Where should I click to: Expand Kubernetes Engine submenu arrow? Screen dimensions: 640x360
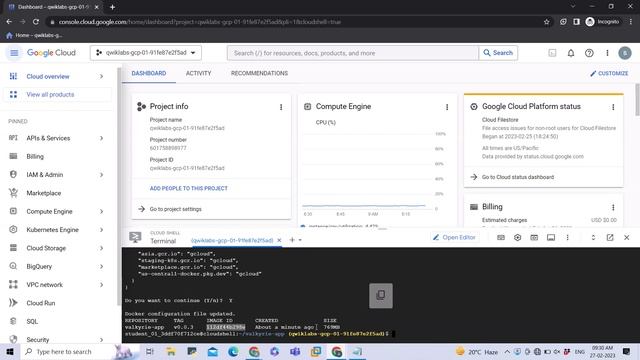101,230
